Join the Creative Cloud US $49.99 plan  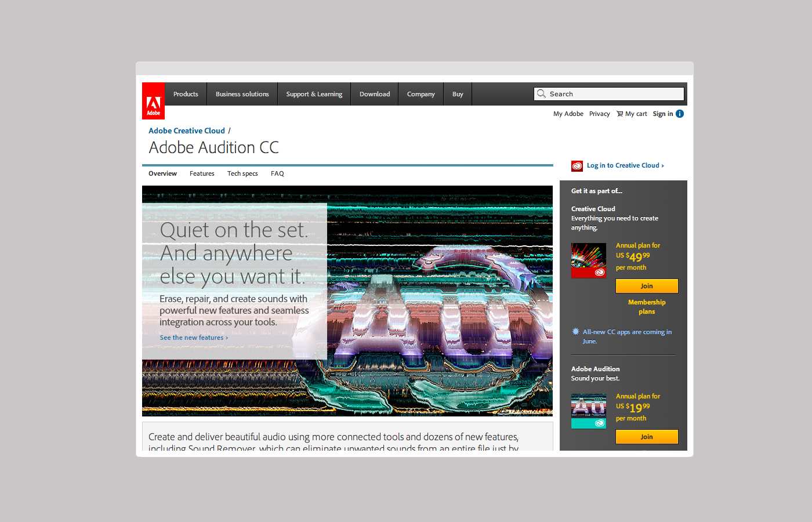(x=647, y=286)
